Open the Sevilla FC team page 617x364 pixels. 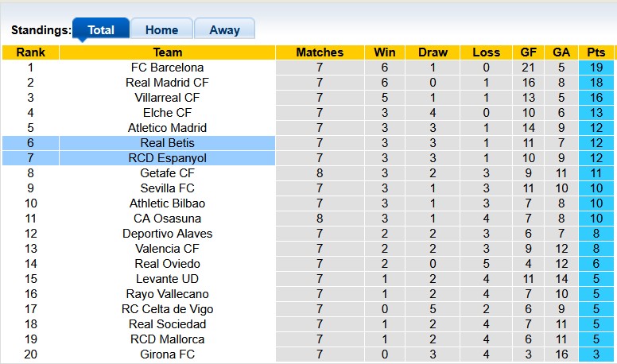click(167, 188)
